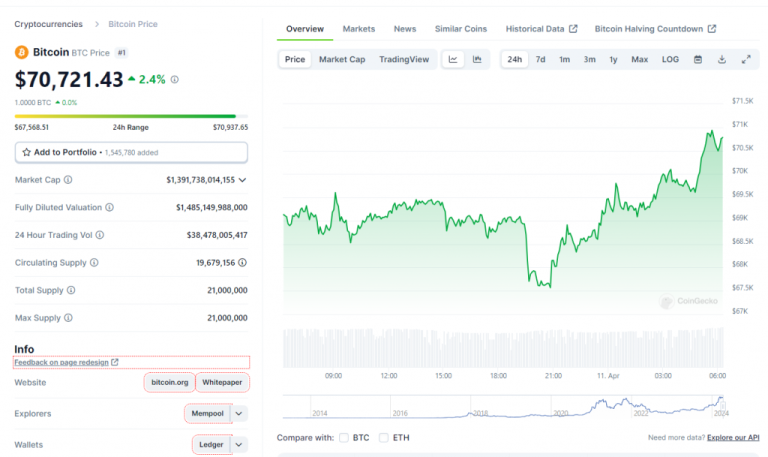Click the right handle of the history range slider
The image size is (768, 457).
(x=722, y=406)
